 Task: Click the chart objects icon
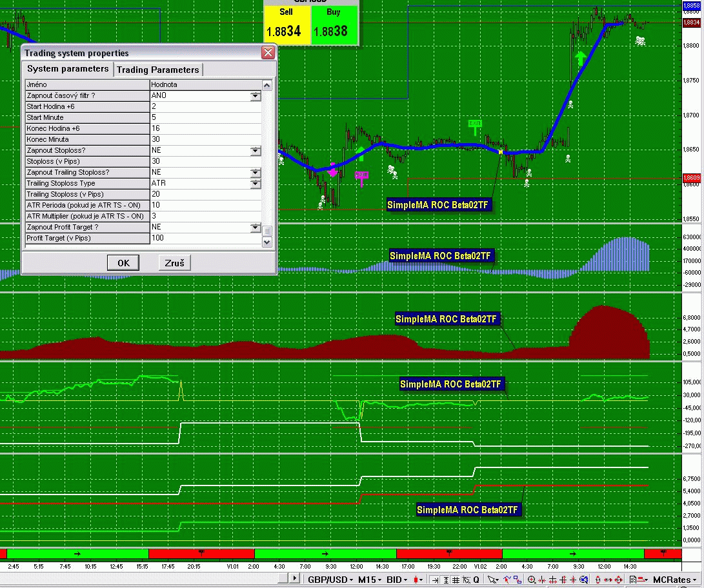coord(518,580)
